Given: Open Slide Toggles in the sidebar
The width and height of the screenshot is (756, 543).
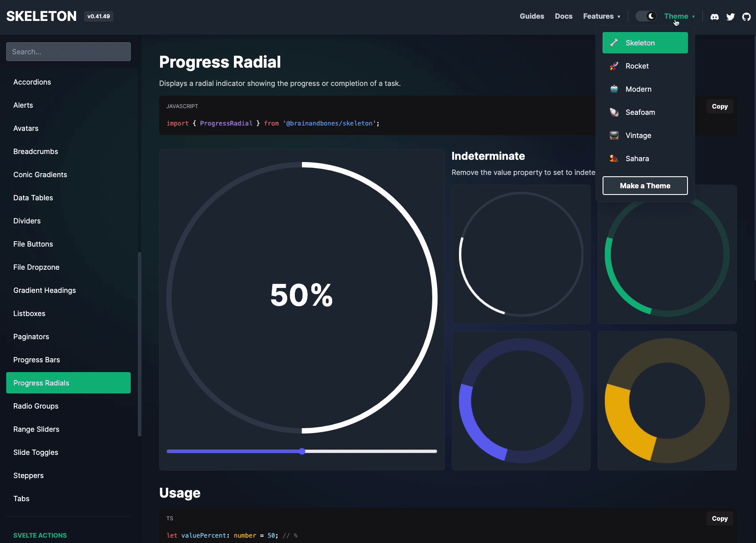Looking at the screenshot, I should [x=68, y=452].
